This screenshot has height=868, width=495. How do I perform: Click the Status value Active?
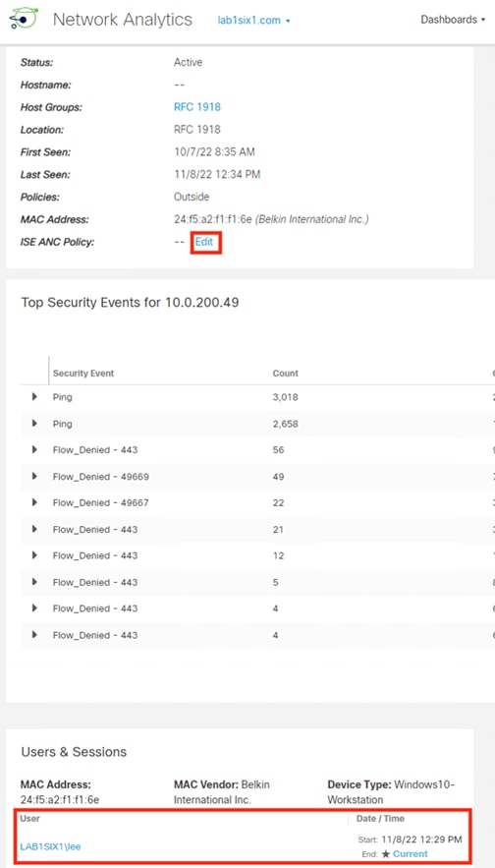point(188,62)
